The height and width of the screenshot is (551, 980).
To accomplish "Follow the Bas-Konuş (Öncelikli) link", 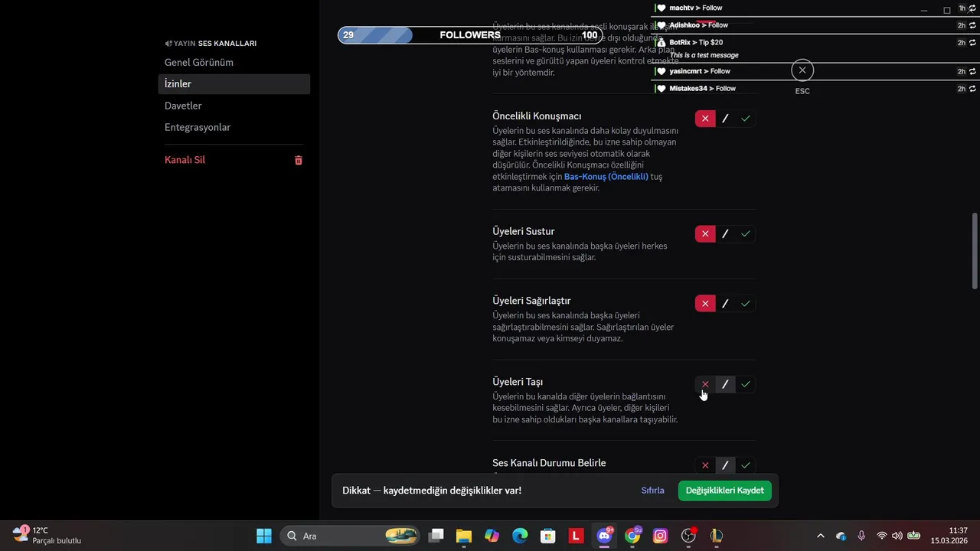I will tap(606, 177).
